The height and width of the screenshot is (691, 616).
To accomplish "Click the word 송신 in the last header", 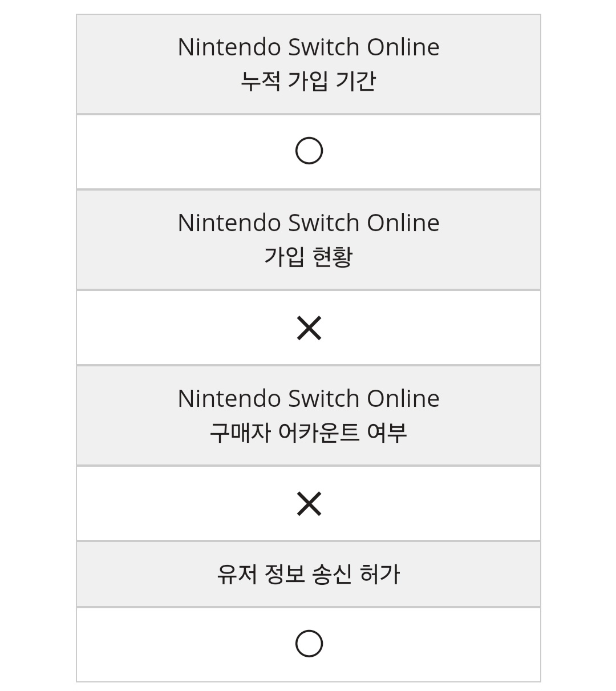I will 332,574.
